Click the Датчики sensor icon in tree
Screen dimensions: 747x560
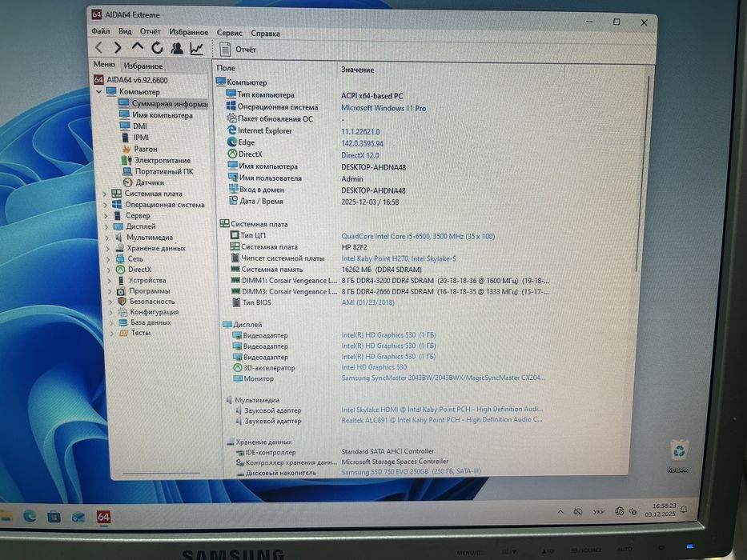pos(127,182)
